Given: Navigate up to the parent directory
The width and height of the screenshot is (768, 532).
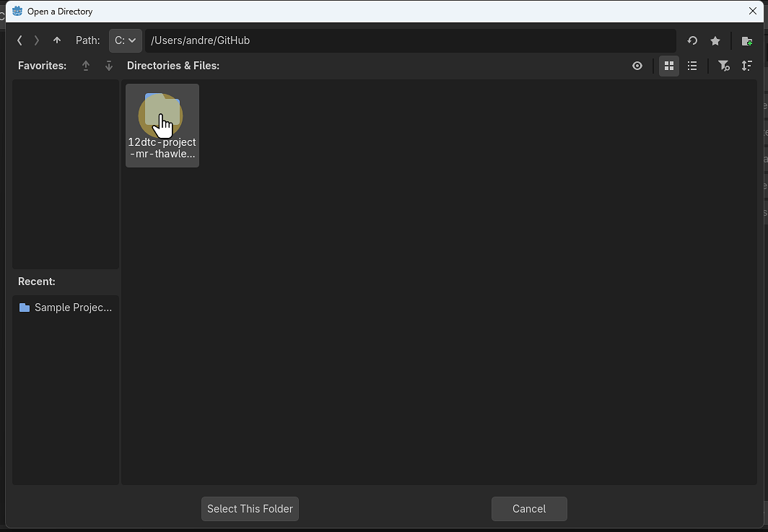Looking at the screenshot, I should coord(57,40).
